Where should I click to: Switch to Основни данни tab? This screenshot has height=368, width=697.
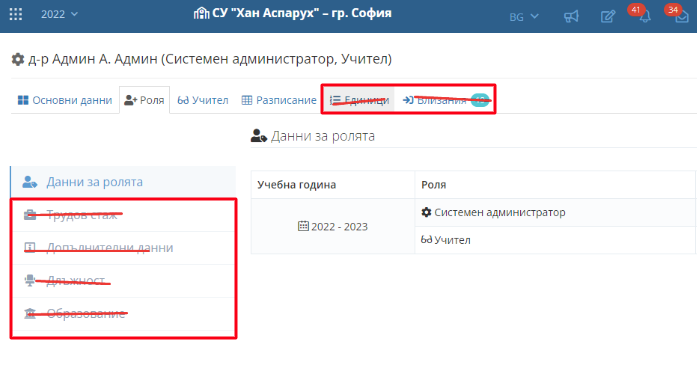point(65,100)
